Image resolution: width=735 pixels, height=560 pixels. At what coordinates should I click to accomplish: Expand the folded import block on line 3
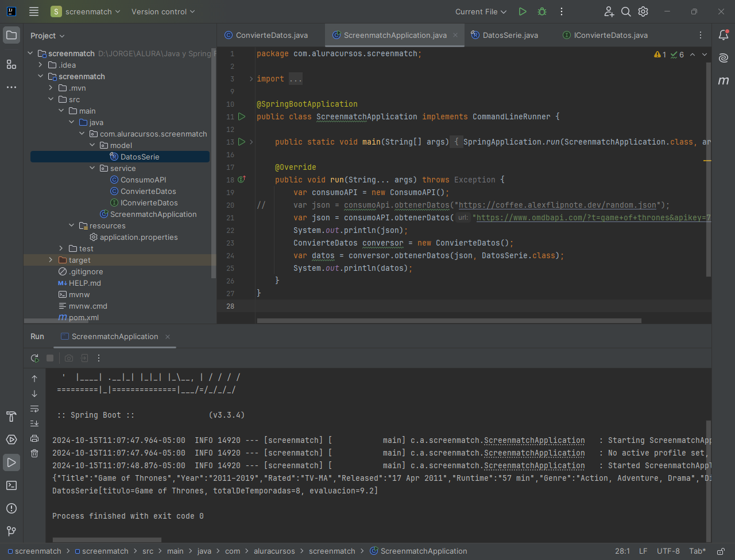(252, 79)
